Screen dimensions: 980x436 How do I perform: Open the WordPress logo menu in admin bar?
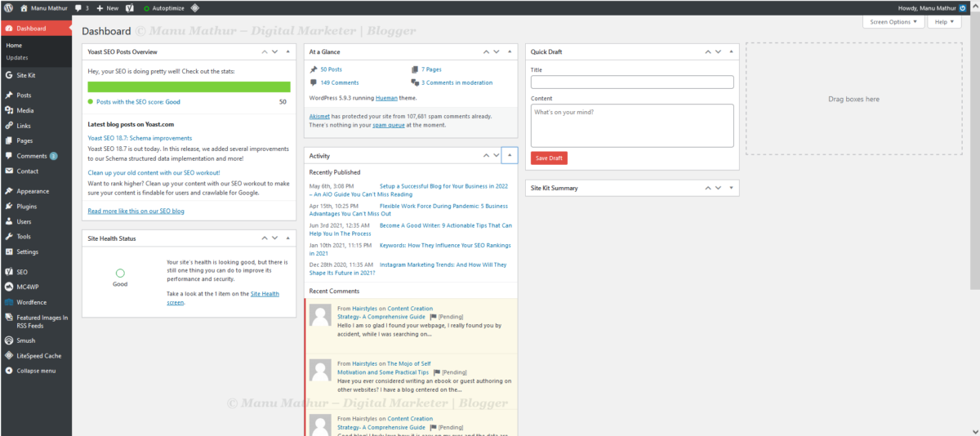(x=7, y=7)
